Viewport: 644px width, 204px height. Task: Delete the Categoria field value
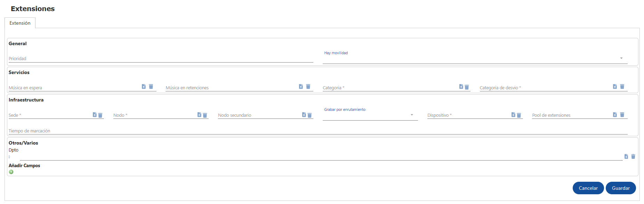pos(467,87)
